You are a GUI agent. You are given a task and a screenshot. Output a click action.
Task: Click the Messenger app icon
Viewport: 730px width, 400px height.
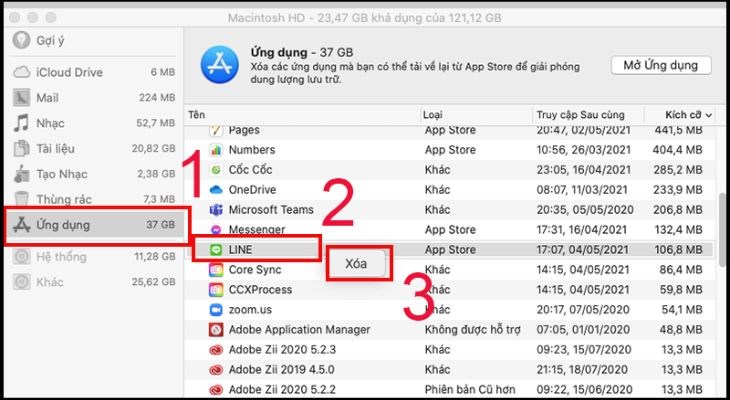(x=216, y=230)
